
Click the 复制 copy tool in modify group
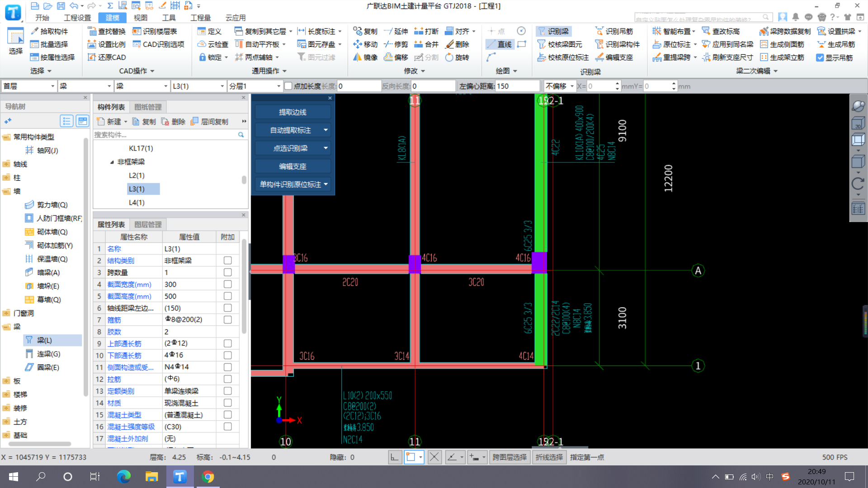pos(365,31)
